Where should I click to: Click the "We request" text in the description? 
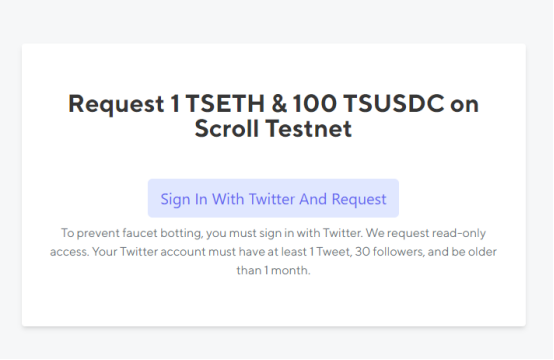pyautogui.click(x=397, y=233)
